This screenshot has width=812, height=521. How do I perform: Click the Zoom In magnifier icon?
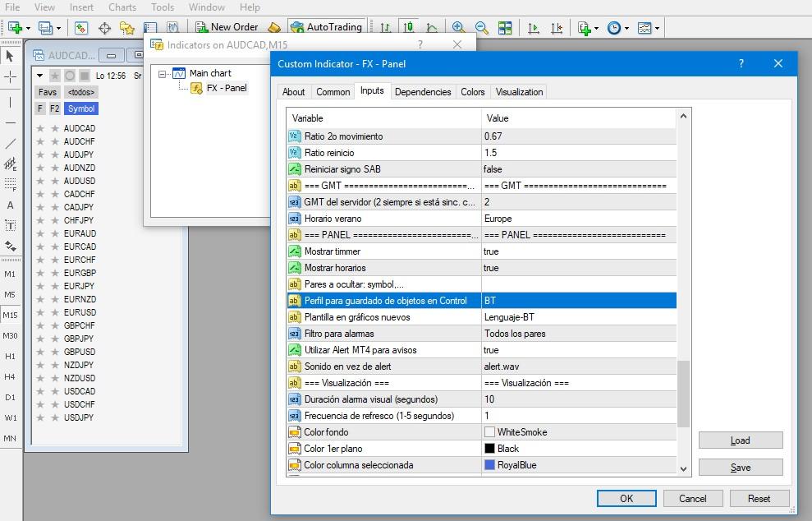(x=458, y=27)
